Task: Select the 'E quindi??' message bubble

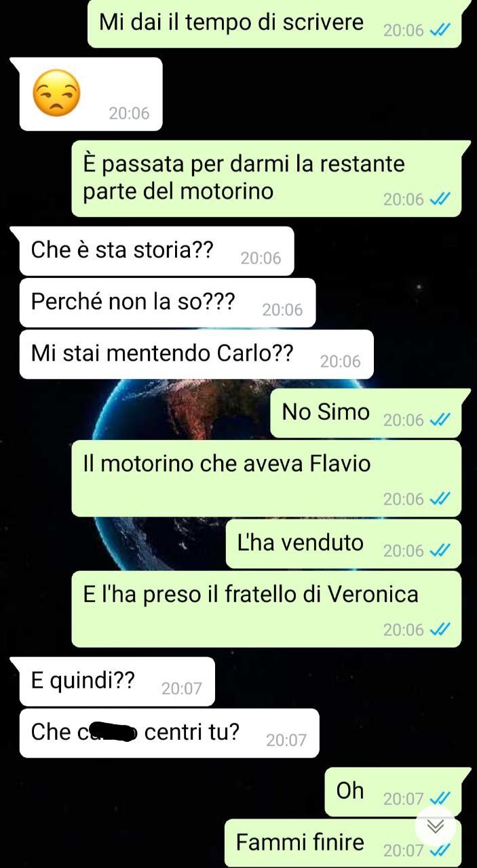Action: 117,681
